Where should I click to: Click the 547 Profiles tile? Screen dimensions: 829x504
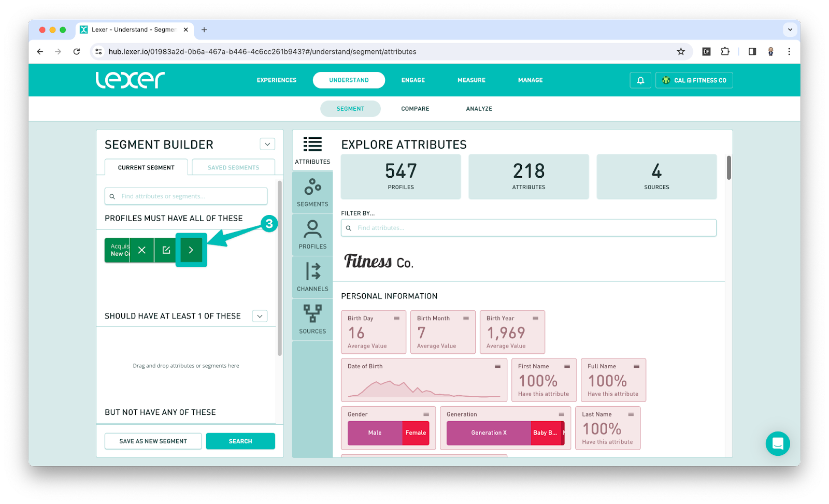click(401, 177)
